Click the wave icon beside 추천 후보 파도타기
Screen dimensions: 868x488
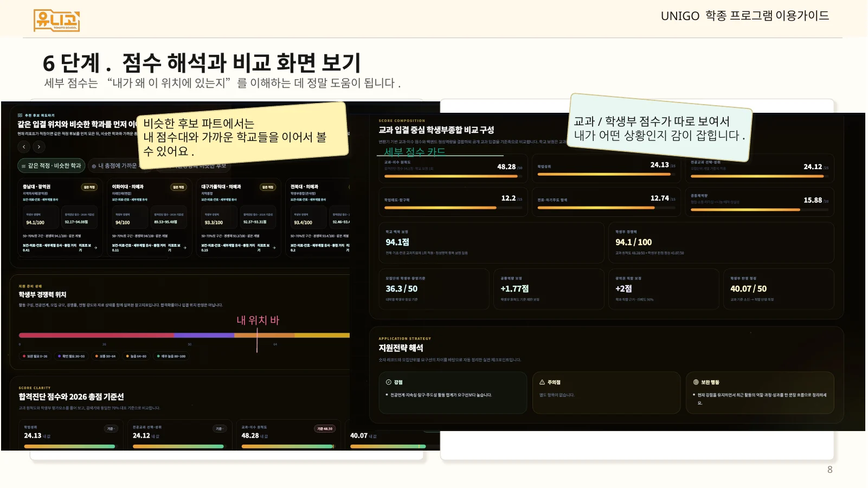coord(20,115)
